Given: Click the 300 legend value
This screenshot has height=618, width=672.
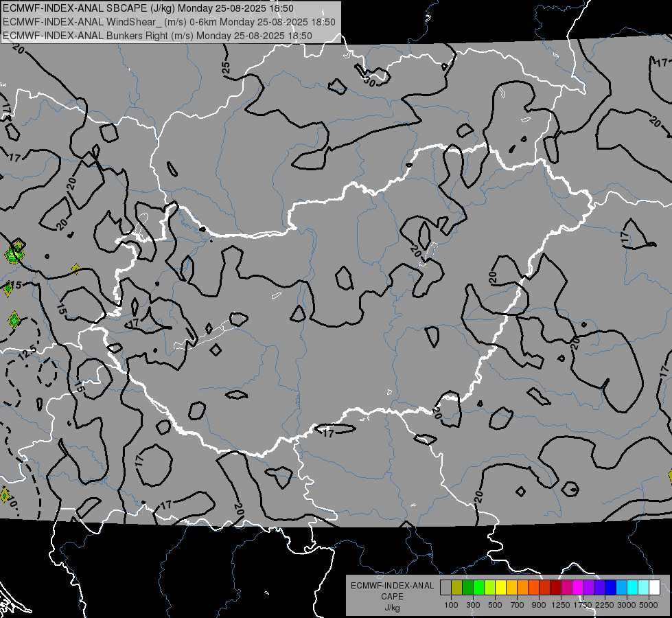Looking at the screenshot, I should click(473, 605).
